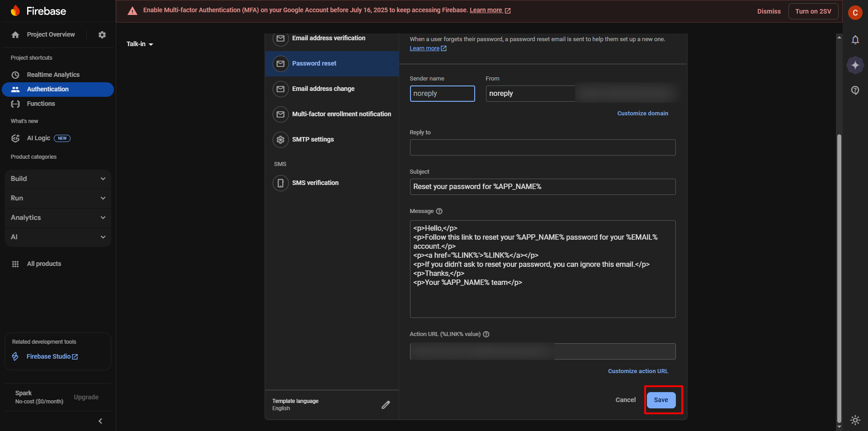Open the Gemini AI assistant sparkle icon

coord(855,65)
